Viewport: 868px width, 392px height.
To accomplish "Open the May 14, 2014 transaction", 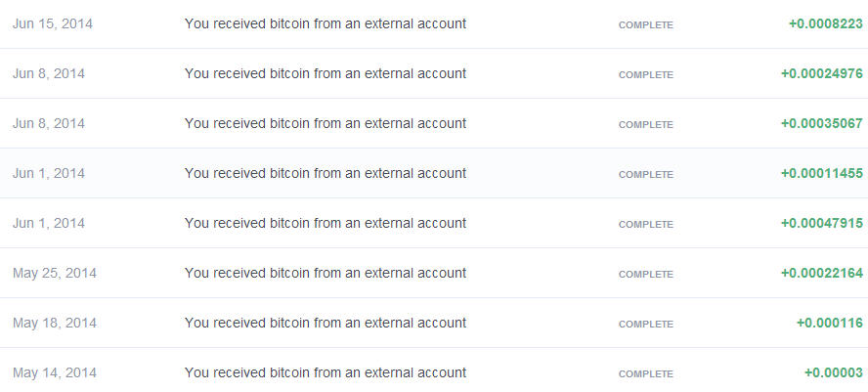I will [x=325, y=372].
